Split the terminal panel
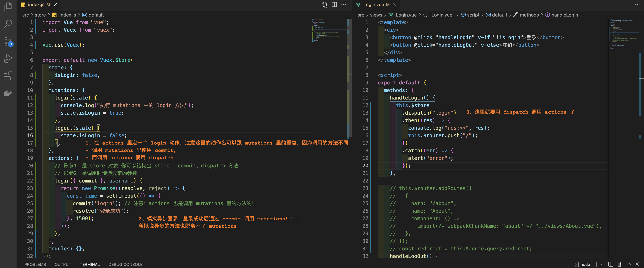Viewport: 644px width, 268px height. tap(611, 264)
